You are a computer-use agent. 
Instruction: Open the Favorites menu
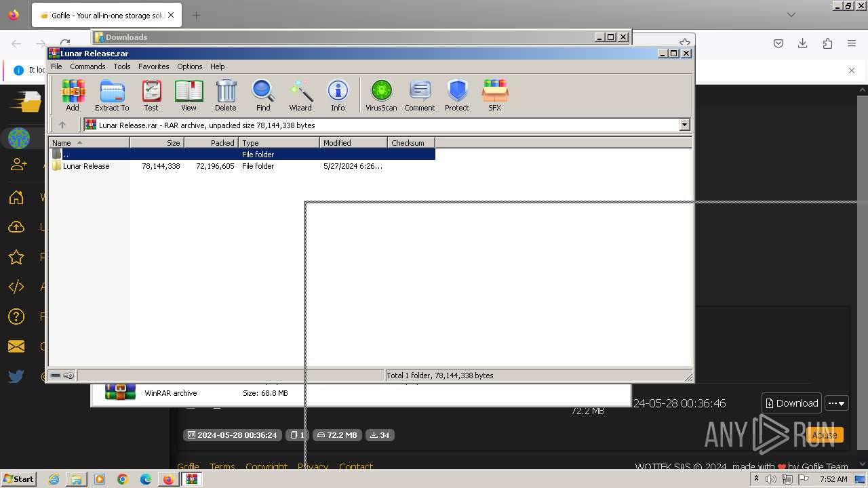point(154,66)
